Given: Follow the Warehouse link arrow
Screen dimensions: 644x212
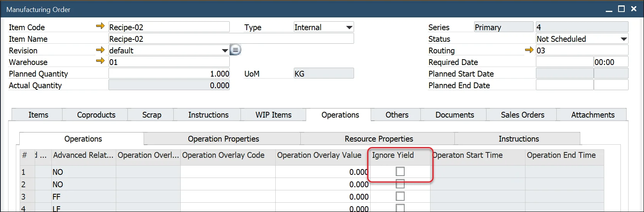Looking at the screenshot, I should click(x=100, y=61).
